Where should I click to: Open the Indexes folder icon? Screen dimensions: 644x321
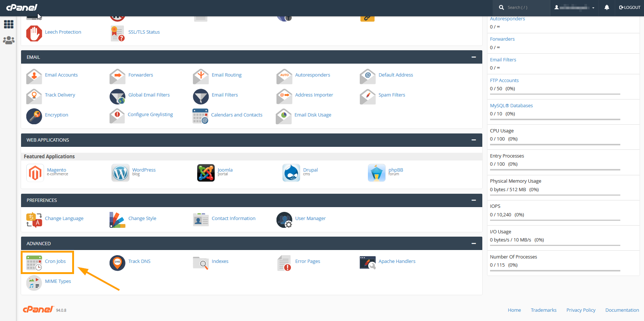[201, 263]
